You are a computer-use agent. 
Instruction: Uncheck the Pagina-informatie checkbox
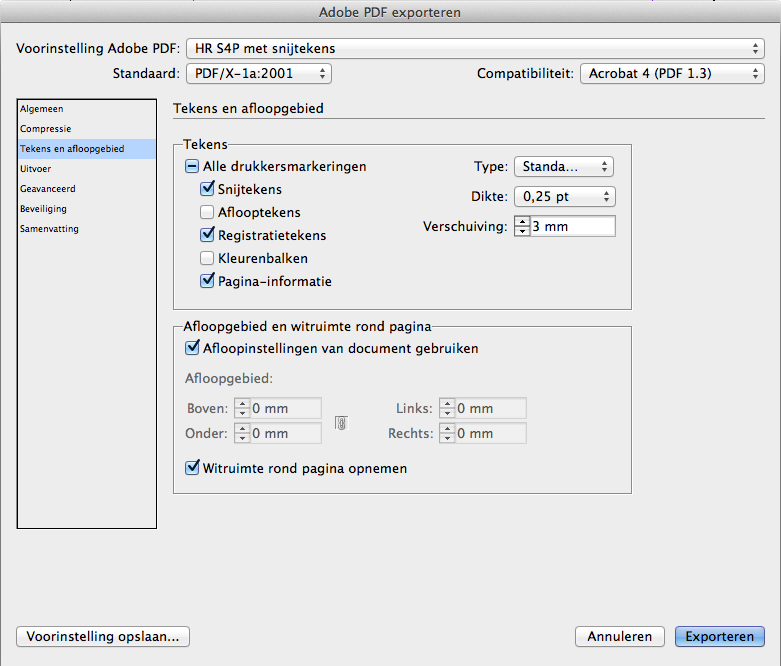pyautogui.click(x=207, y=281)
